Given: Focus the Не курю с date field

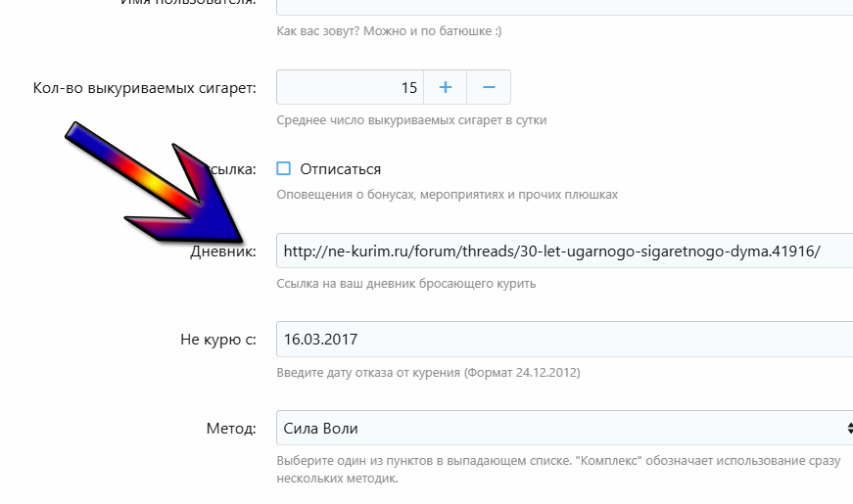Looking at the screenshot, I should (x=565, y=340).
